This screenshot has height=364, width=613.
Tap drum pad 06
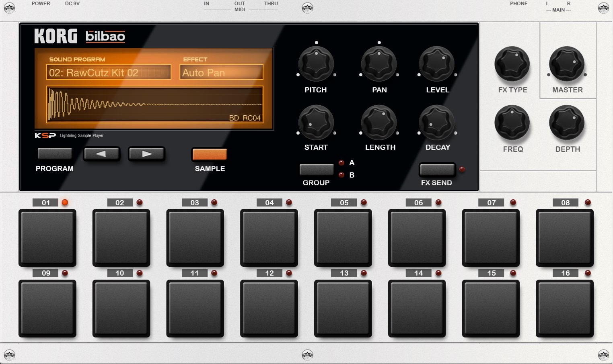[x=417, y=238]
